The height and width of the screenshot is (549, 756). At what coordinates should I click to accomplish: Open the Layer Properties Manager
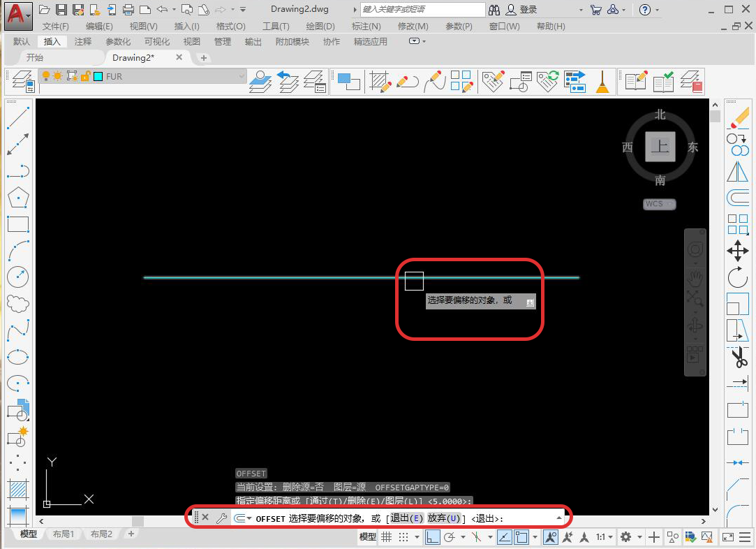(x=22, y=81)
